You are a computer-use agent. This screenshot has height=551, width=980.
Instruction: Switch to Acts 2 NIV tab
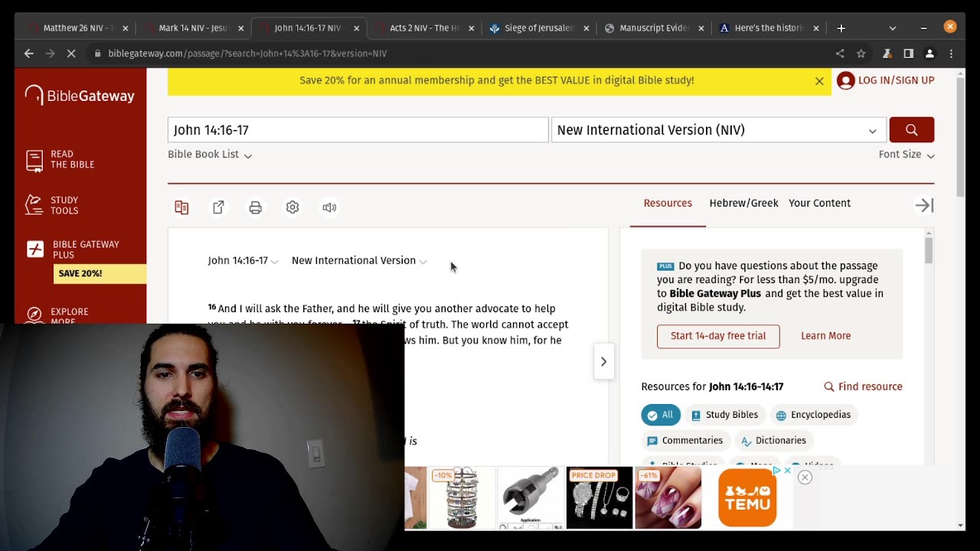(424, 28)
